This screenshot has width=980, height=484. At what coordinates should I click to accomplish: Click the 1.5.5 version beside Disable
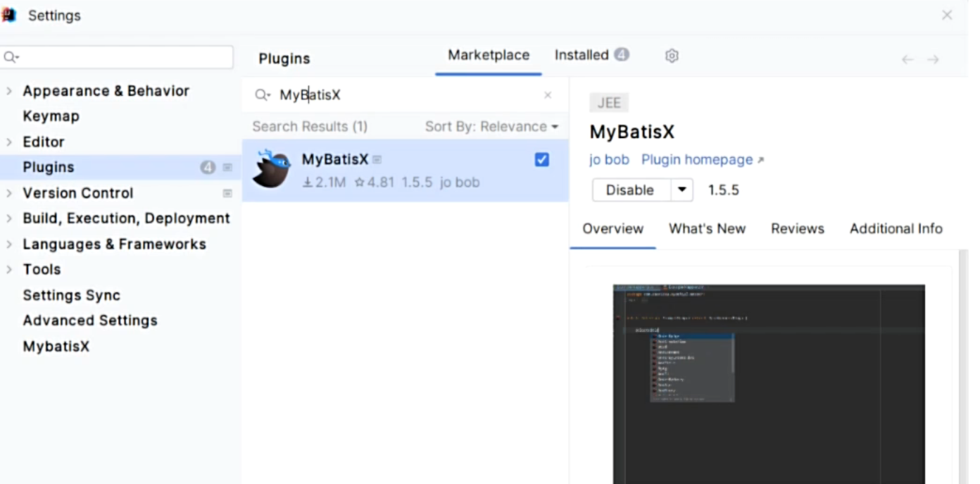[723, 190]
